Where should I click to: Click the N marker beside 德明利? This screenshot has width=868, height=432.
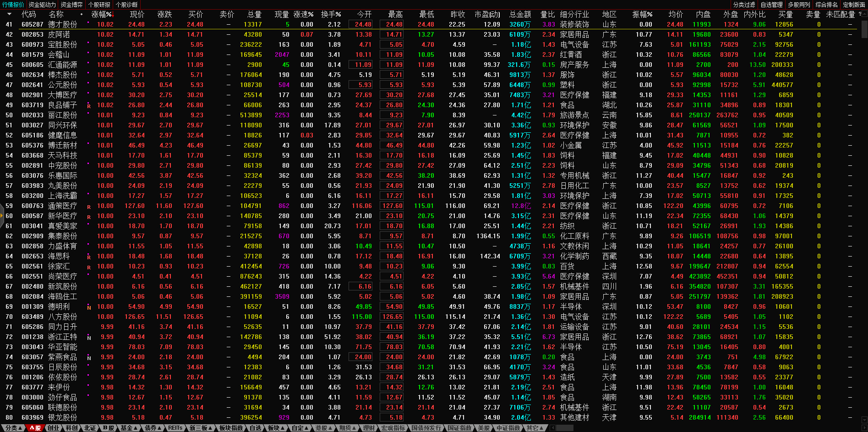pos(89,307)
